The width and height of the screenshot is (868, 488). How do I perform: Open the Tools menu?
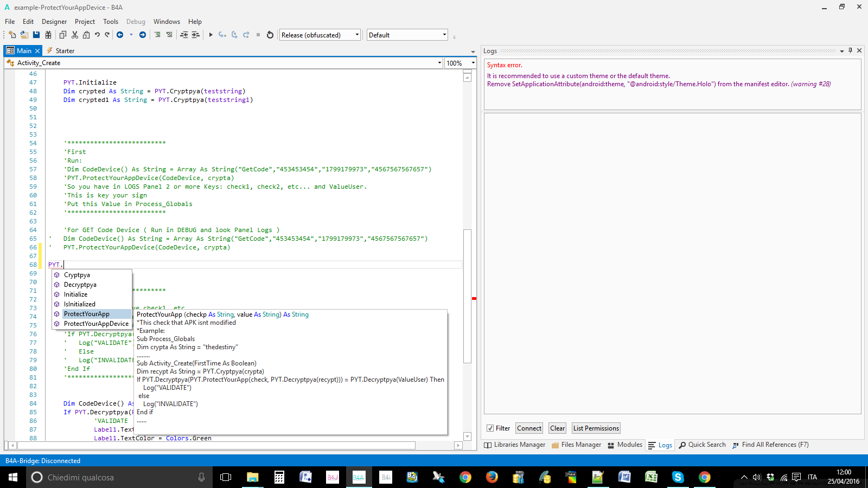click(x=111, y=22)
